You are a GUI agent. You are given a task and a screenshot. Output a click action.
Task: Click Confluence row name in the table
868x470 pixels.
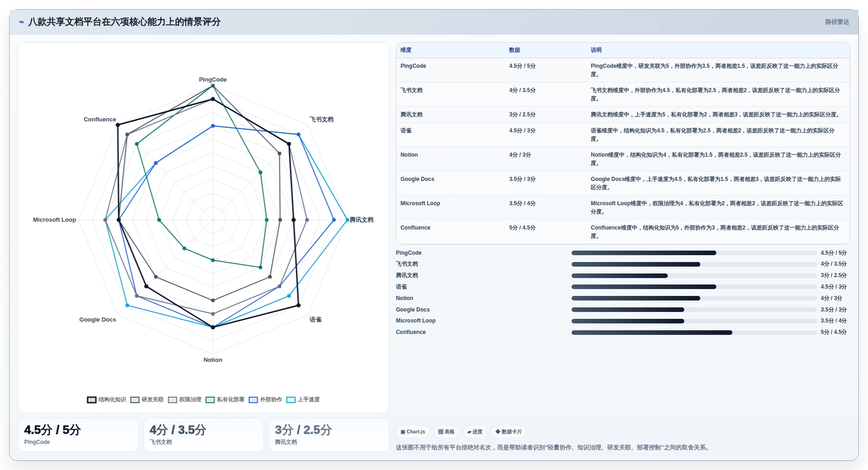click(x=415, y=228)
